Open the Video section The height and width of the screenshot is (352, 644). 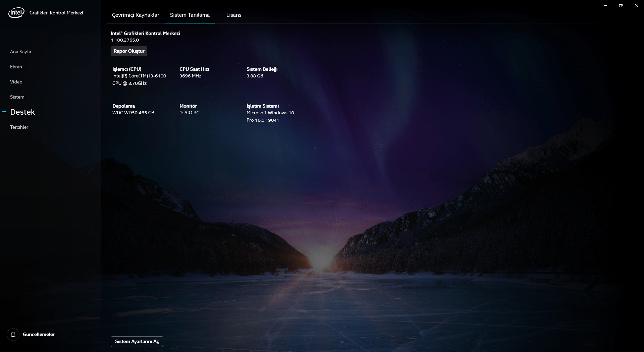(16, 82)
